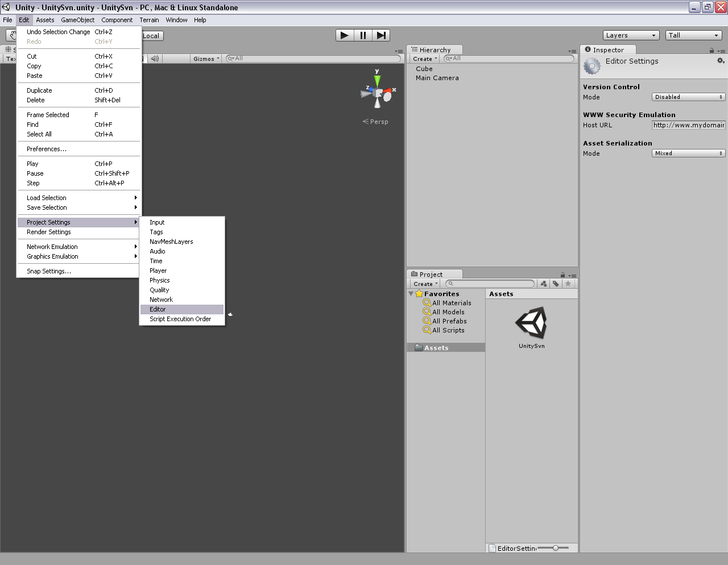Choose Frame Selected menu entry
Viewport: 728px width, 565px height.
click(78, 115)
